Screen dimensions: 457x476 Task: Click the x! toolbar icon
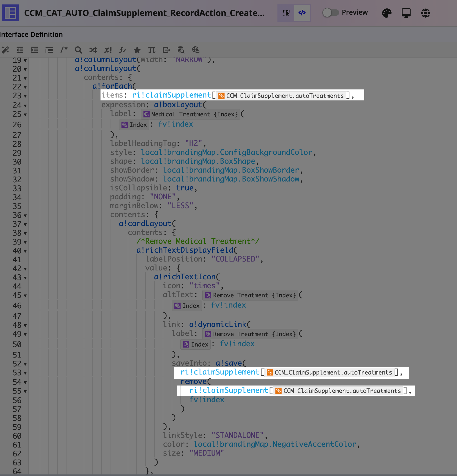(108, 50)
